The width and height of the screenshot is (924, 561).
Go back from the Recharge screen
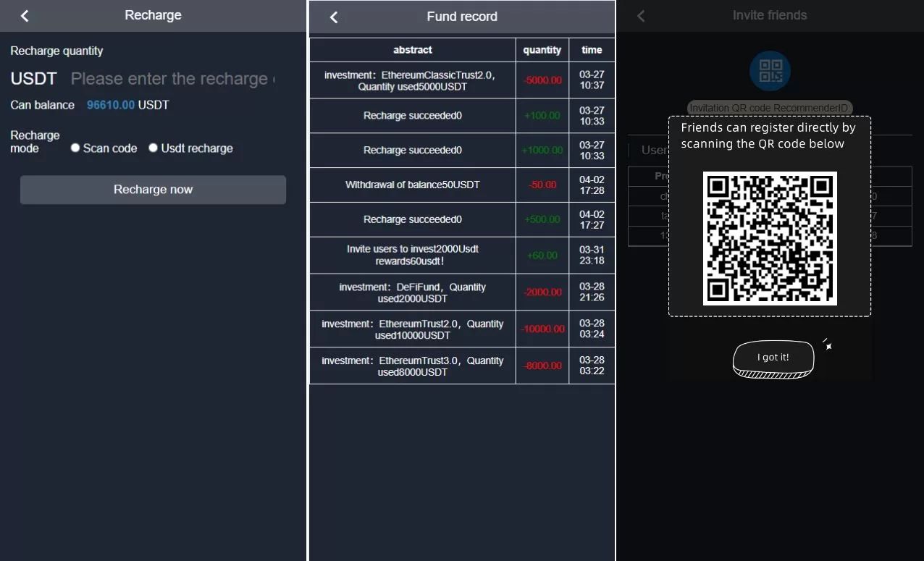click(25, 16)
